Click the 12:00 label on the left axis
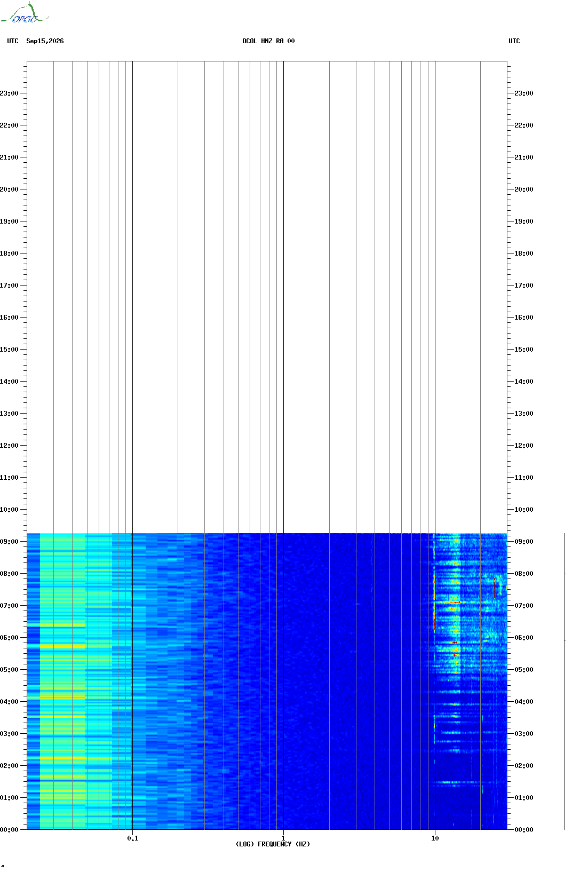The width and height of the screenshot is (588, 872). click(x=9, y=446)
